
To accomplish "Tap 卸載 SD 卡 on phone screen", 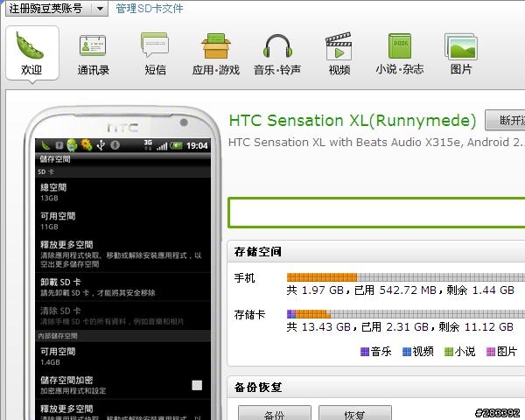I will [122, 287].
